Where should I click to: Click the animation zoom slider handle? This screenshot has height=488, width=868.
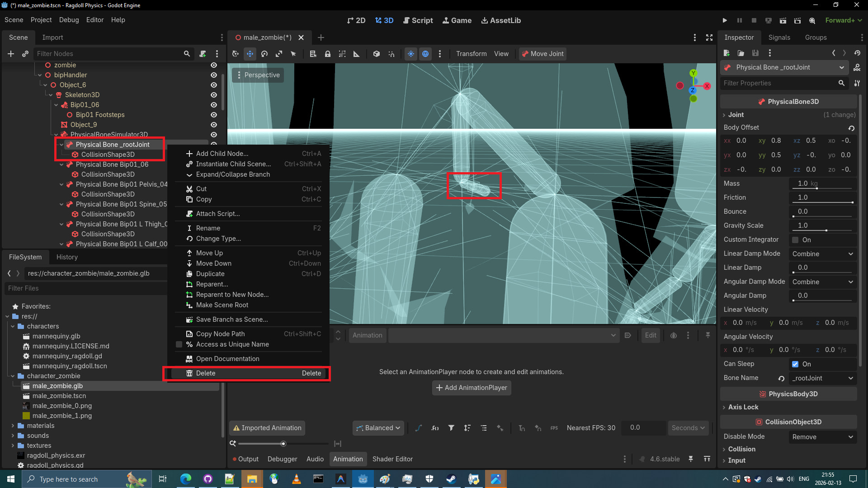pyautogui.click(x=283, y=444)
